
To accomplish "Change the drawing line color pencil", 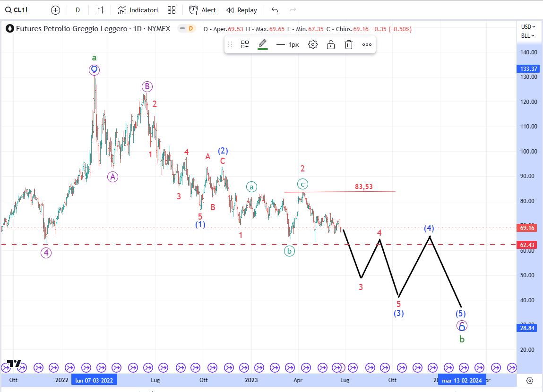I will [263, 45].
